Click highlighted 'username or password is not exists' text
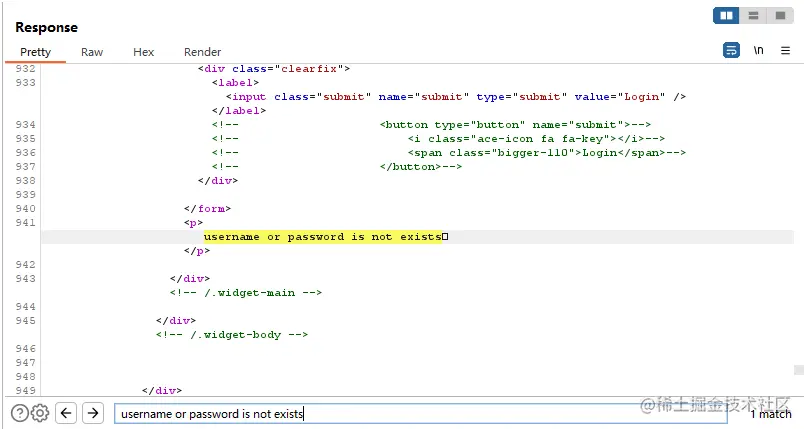806x429 pixels. [323, 237]
